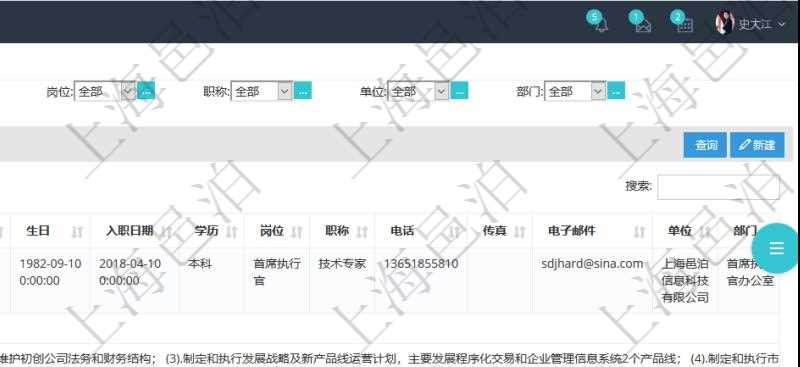
Task: Click the 入职日期 column header text
Action: [130, 231]
